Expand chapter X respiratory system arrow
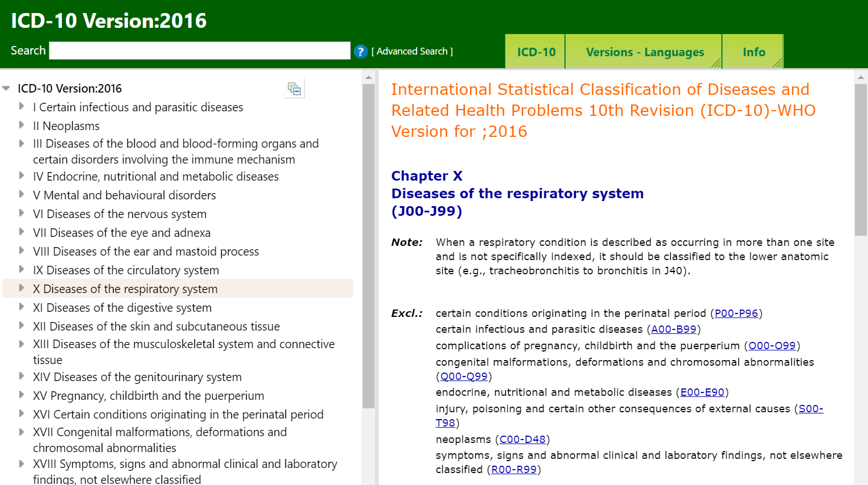The image size is (868, 485). tap(22, 288)
